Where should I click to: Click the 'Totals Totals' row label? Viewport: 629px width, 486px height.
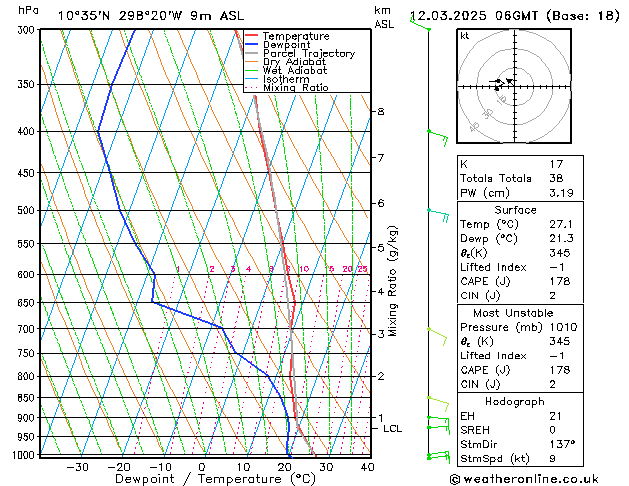496,178
